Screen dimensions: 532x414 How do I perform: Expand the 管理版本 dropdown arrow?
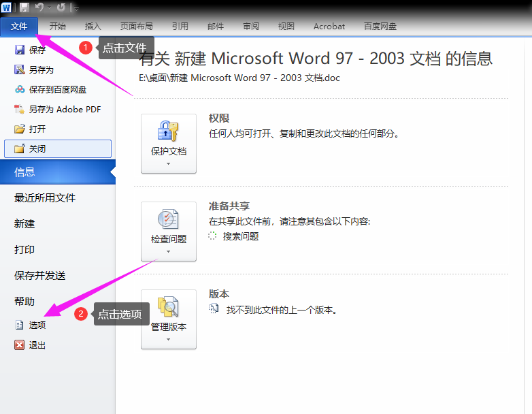[x=168, y=340]
